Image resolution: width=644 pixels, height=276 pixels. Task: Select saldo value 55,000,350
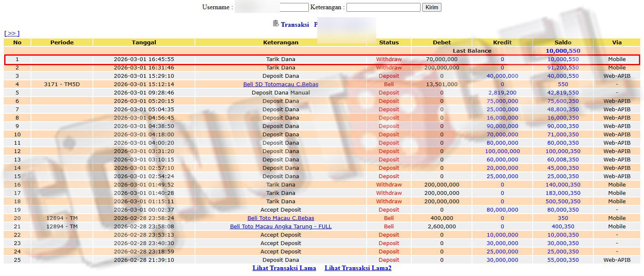point(563,260)
